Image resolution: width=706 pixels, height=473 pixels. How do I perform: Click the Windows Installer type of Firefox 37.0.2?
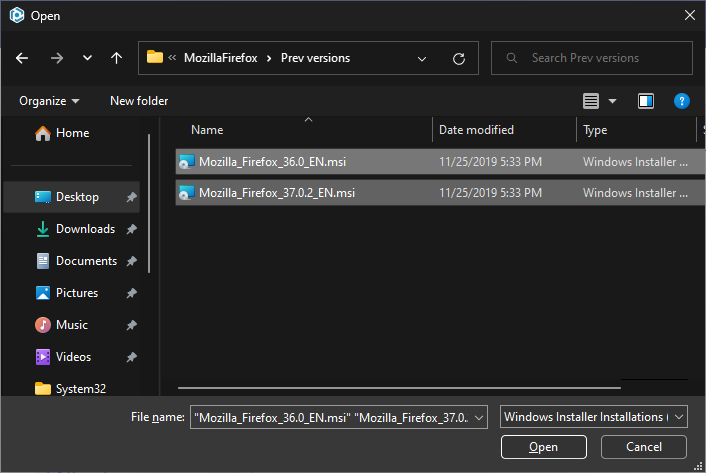[x=635, y=193]
